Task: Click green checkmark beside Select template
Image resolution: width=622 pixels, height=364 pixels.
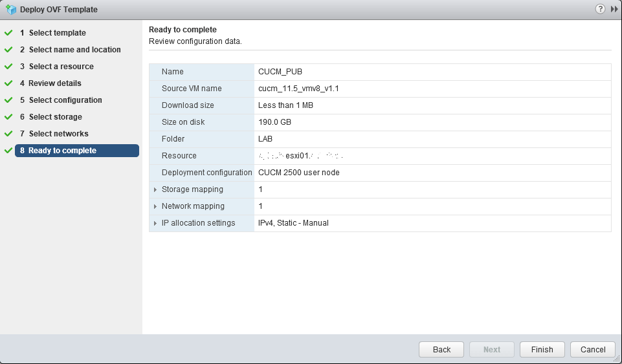Action: click(8, 33)
